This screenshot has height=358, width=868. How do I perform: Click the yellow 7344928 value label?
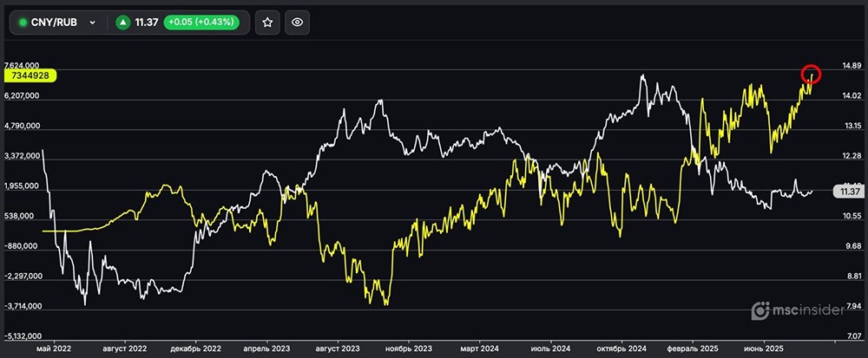pos(30,75)
